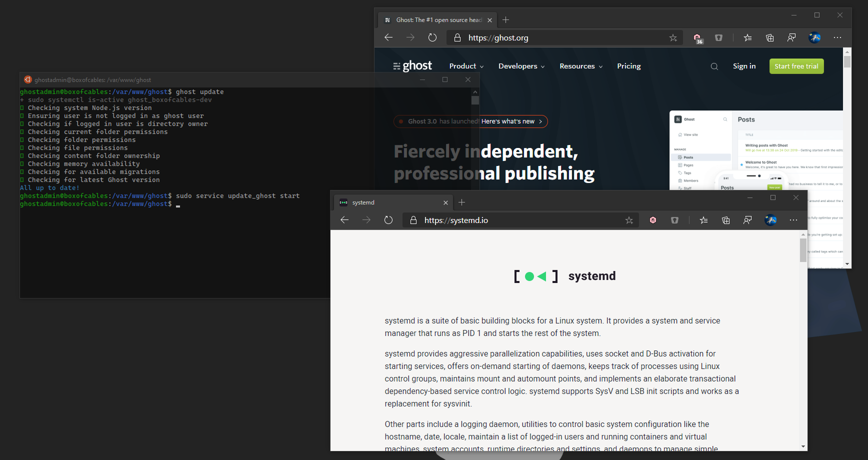Viewport: 868px width, 460px height.
Task: Click the systemd.io address bar
Action: 520,220
